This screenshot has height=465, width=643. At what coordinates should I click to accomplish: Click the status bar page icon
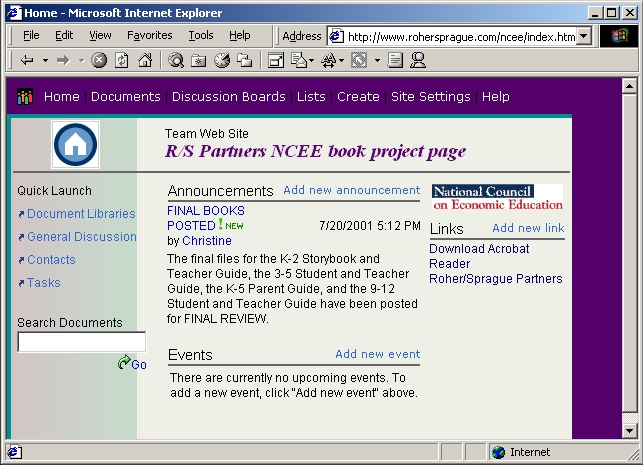[14, 452]
